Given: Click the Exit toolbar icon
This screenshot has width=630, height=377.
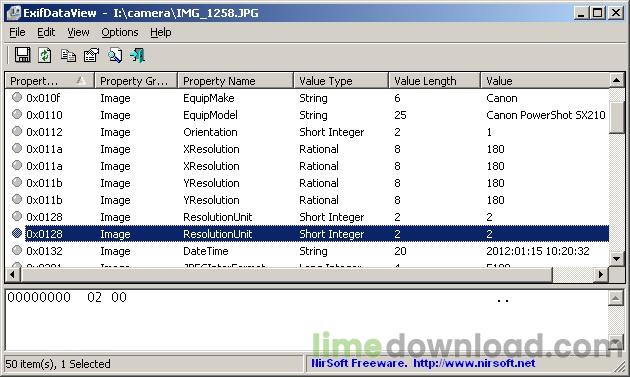Looking at the screenshot, I should click(x=137, y=55).
